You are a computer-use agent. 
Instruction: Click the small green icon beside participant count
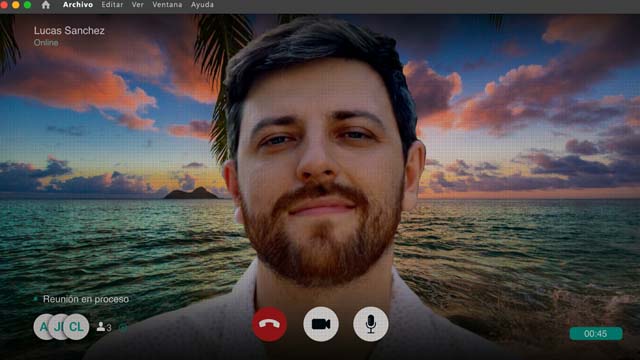(123, 327)
